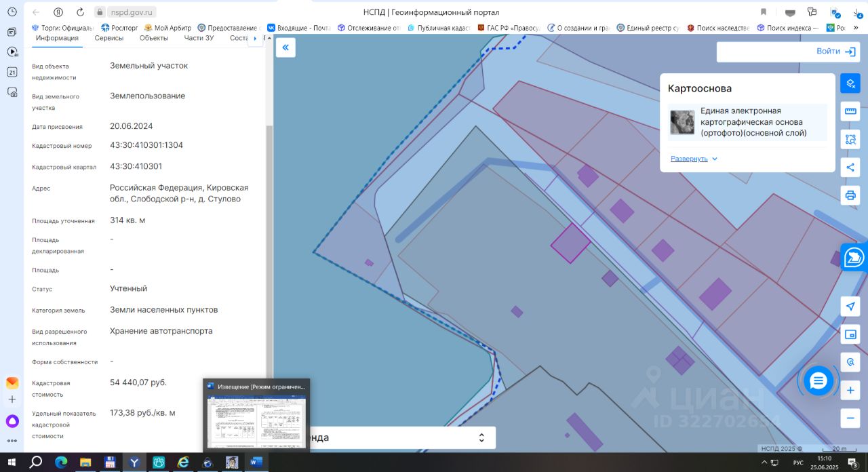Viewport: 868px width, 472px height.
Task: Open Yandex home button in toolbar
Action: pyautogui.click(x=59, y=12)
